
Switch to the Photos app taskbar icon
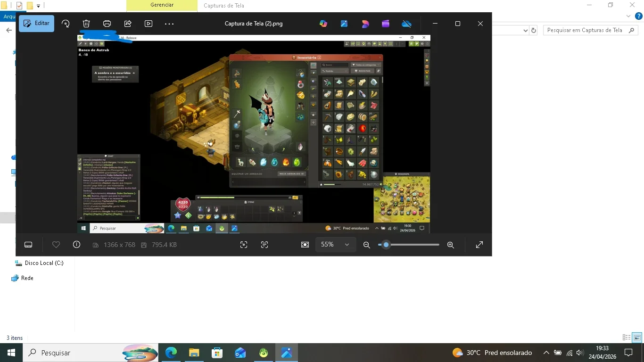(x=286, y=353)
